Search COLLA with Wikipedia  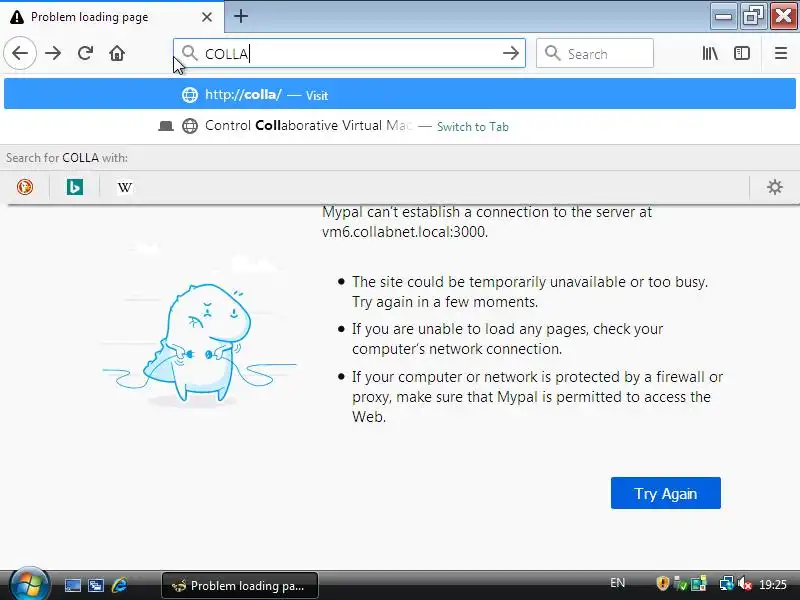pyautogui.click(x=125, y=187)
